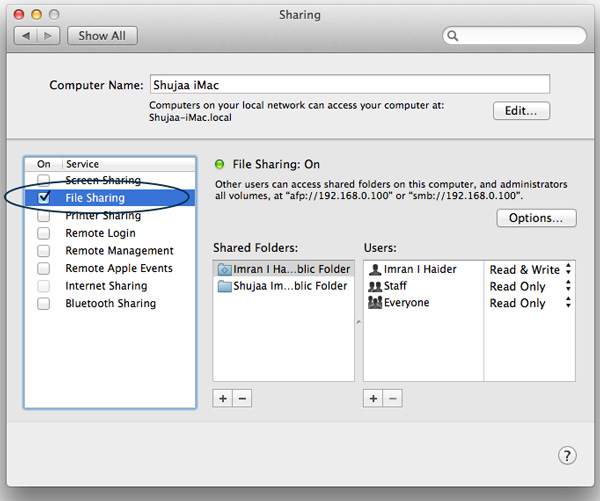Image resolution: width=600 pixels, height=501 pixels.
Task: Select Bluetooth Sharing service row
Action: (110, 304)
